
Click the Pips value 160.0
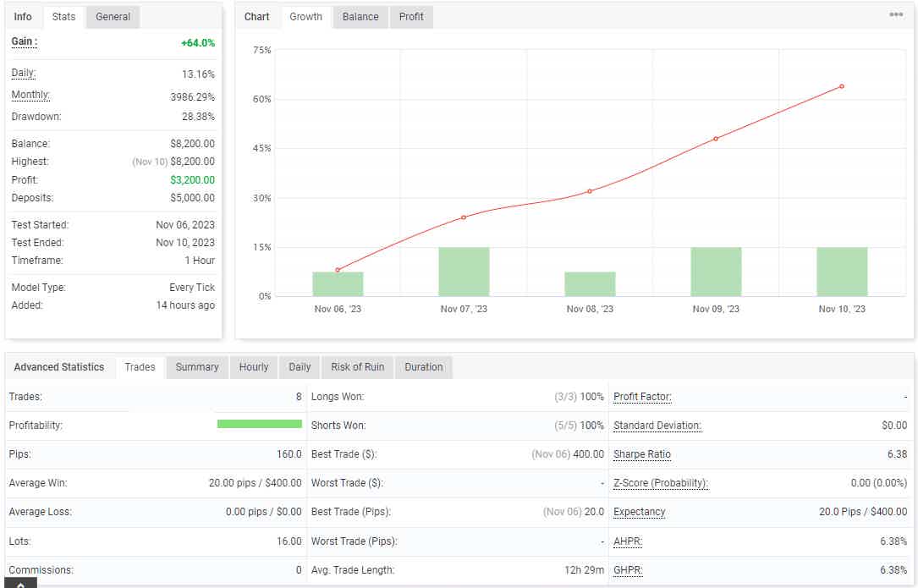pyautogui.click(x=289, y=454)
